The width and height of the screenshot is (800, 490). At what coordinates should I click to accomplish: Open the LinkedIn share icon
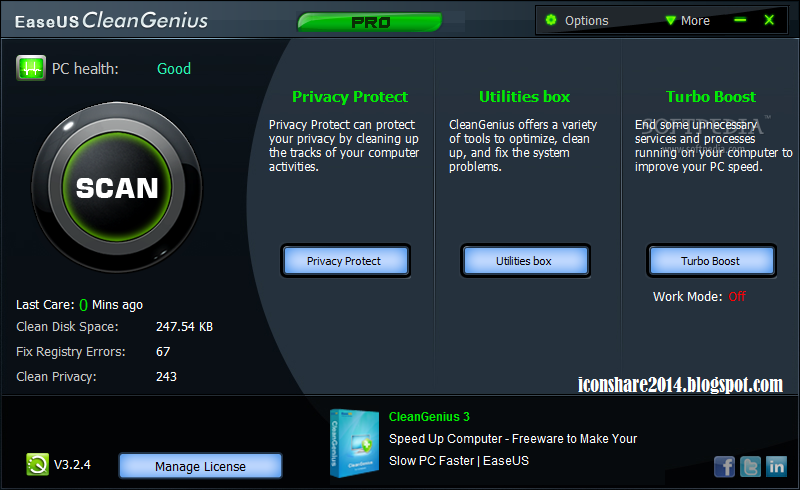(777, 467)
